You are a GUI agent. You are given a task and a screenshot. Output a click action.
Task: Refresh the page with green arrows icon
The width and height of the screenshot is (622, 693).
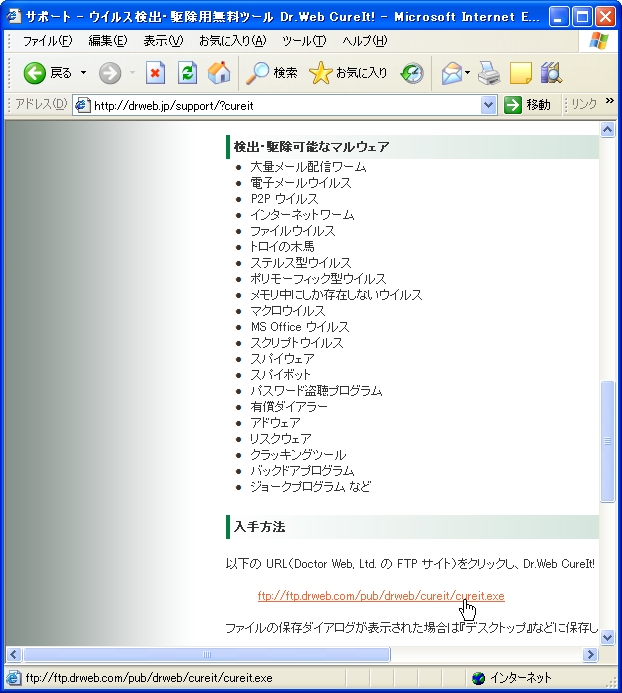click(187, 73)
